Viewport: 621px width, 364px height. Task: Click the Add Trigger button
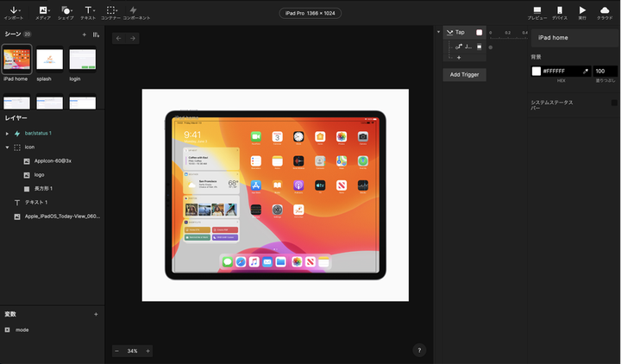(x=465, y=74)
